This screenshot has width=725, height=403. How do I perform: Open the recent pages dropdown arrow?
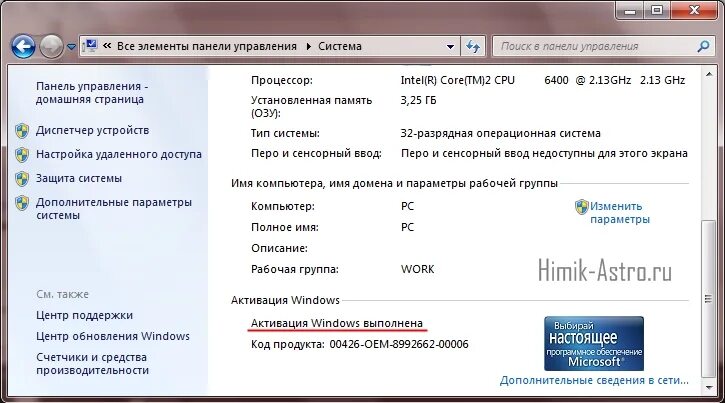click(x=71, y=47)
